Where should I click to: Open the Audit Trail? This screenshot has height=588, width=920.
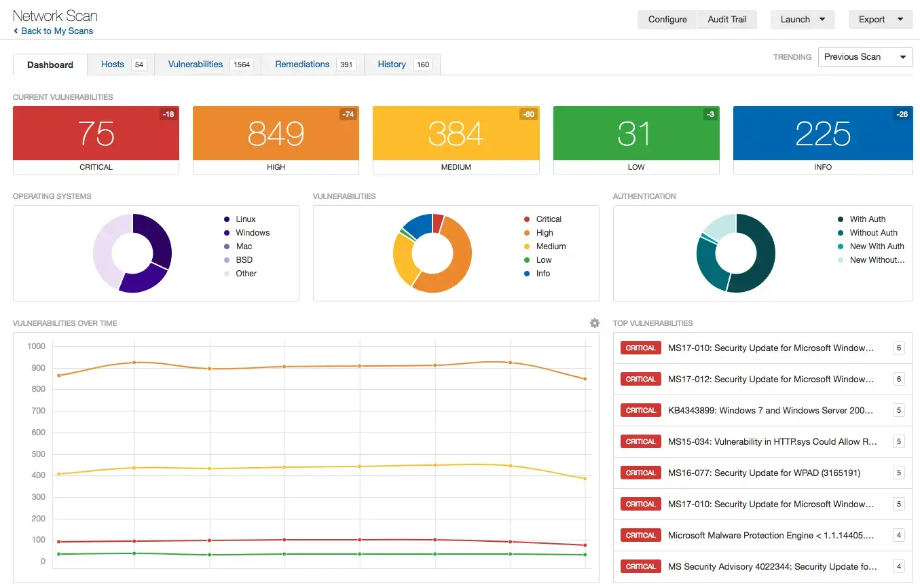coord(727,19)
